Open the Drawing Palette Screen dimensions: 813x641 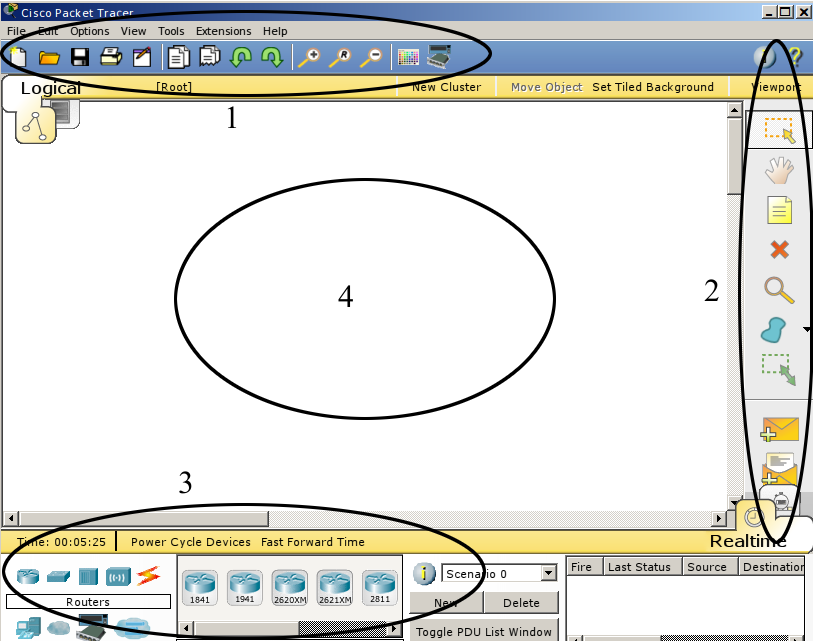[x=408, y=57]
